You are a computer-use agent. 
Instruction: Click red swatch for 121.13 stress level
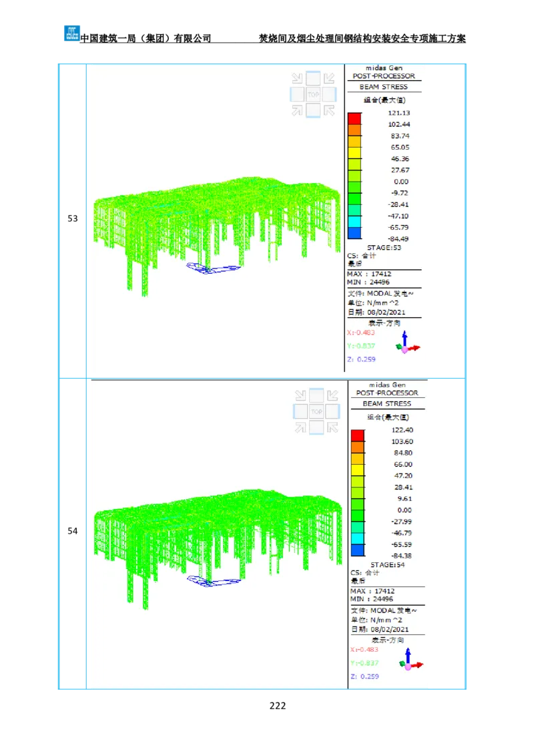tap(354, 118)
